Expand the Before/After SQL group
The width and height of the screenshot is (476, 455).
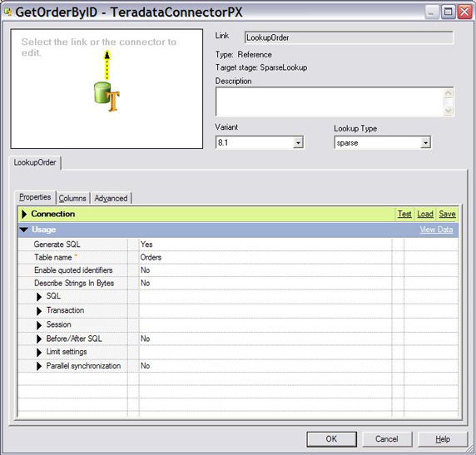(x=39, y=339)
